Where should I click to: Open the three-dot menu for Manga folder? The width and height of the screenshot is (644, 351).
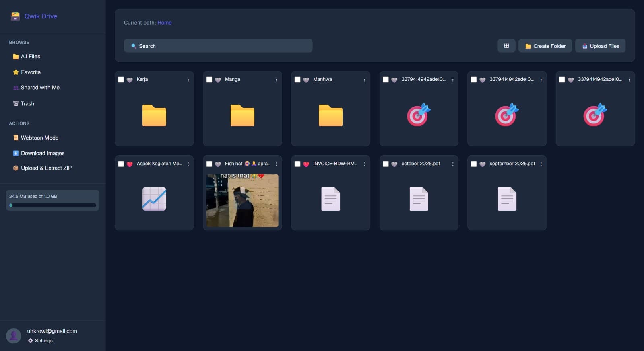tap(277, 80)
